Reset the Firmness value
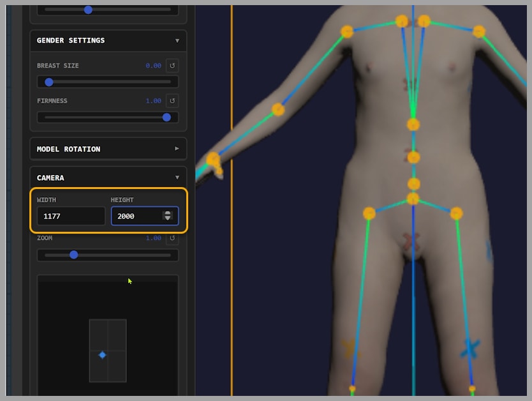Viewport: 532px width, 401px height. [x=172, y=101]
